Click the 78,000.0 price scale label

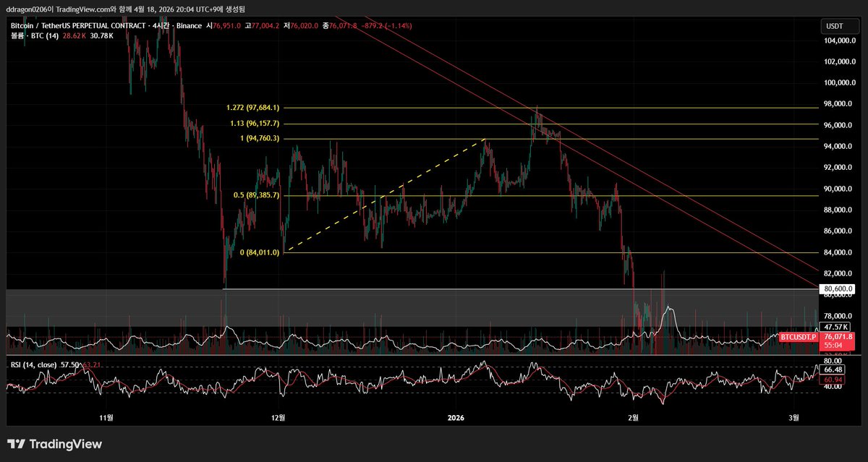tap(839, 316)
